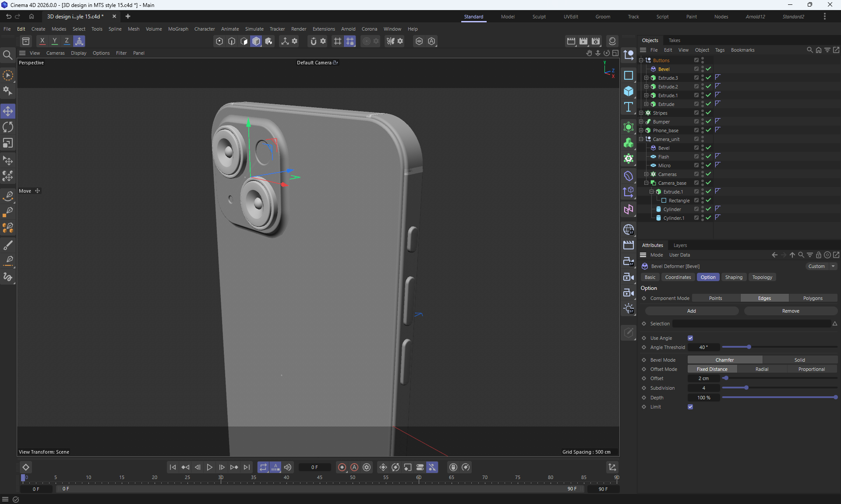Collapse the Camera_base hierarchy

(647, 183)
